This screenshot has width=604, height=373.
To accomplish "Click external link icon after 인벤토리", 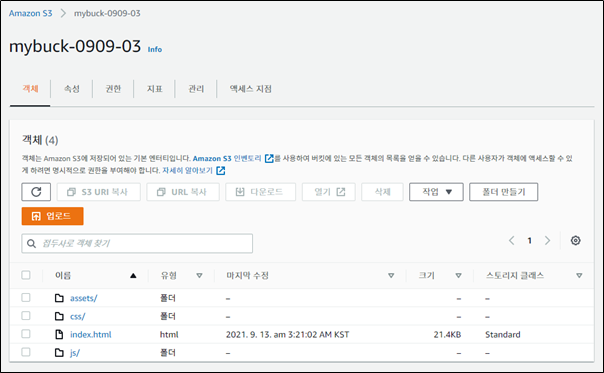I will click(x=269, y=158).
